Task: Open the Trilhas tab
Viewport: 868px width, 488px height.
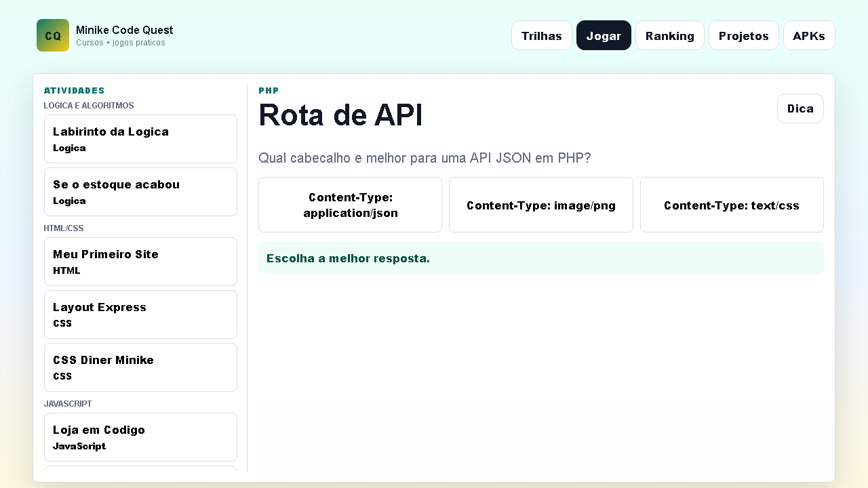Action: pyautogui.click(x=542, y=35)
